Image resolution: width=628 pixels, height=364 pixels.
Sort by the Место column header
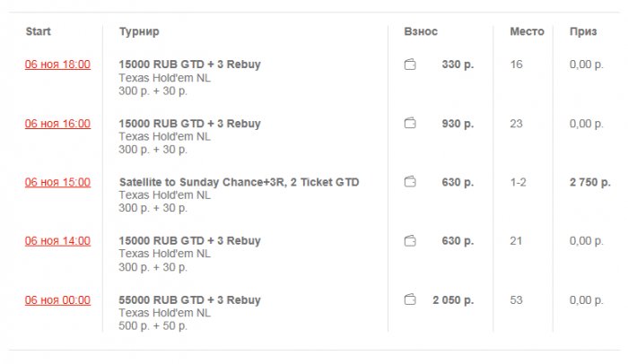pyautogui.click(x=527, y=31)
